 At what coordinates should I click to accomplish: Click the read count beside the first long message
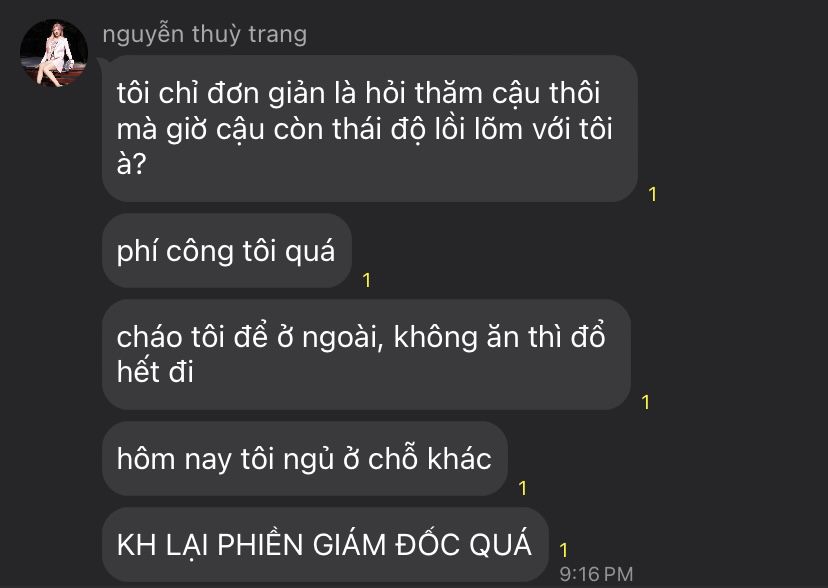653,194
